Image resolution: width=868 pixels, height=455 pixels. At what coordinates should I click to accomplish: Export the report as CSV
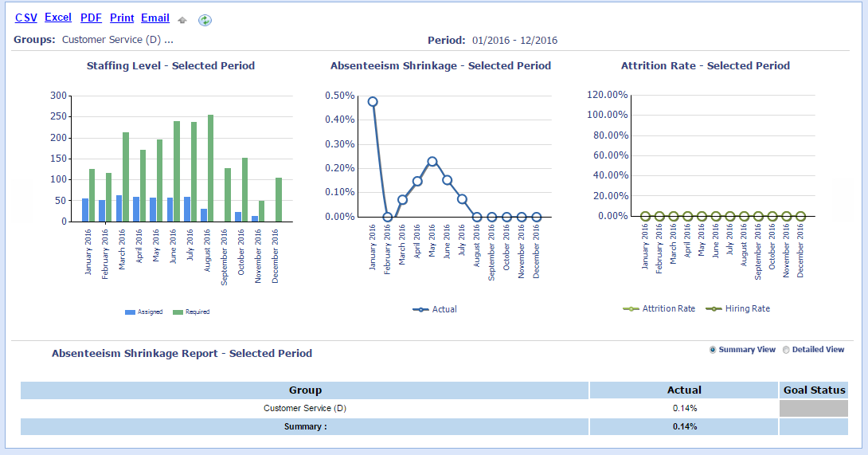click(x=26, y=18)
